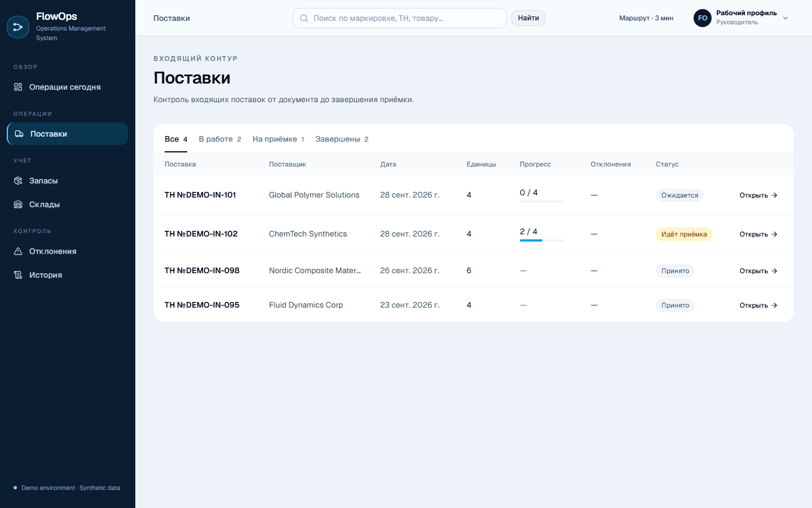Open delivery ТН №DEMO-IN-098 via Открыть
Viewport: 812px width, 508px height.
click(758, 271)
